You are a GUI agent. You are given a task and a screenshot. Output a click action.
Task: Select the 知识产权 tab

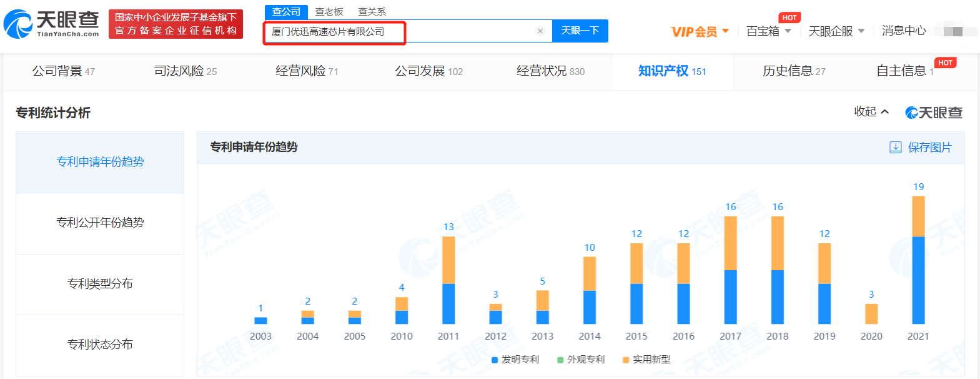(x=672, y=71)
